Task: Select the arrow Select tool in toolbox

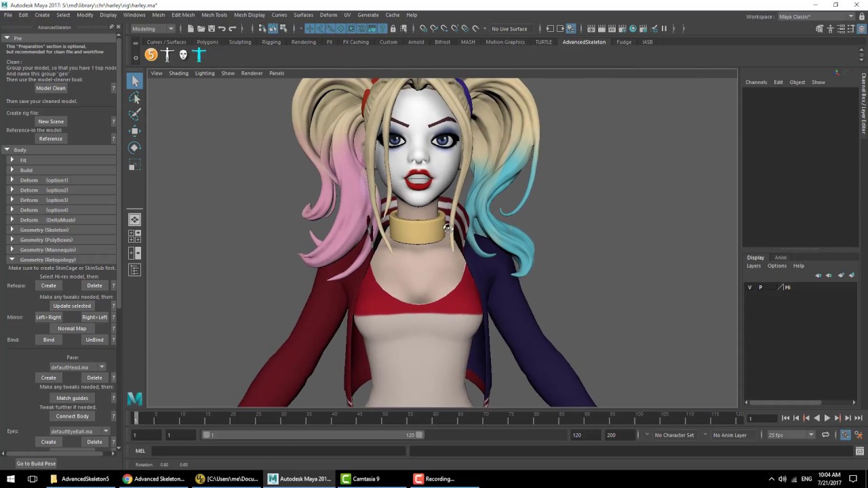Action: [x=134, y=81]
